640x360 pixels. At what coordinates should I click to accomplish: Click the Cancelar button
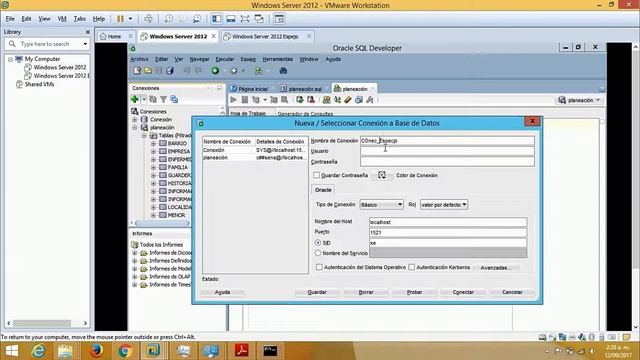pos(512,292)
